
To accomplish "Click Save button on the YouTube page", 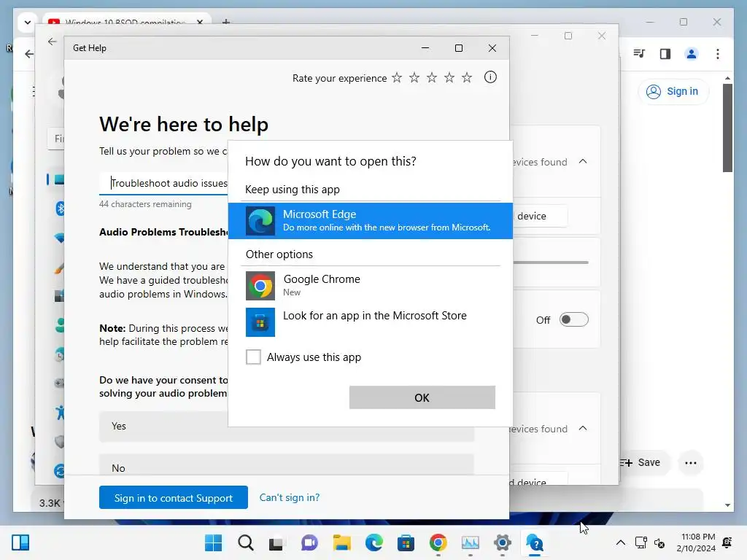I will 645,463.
